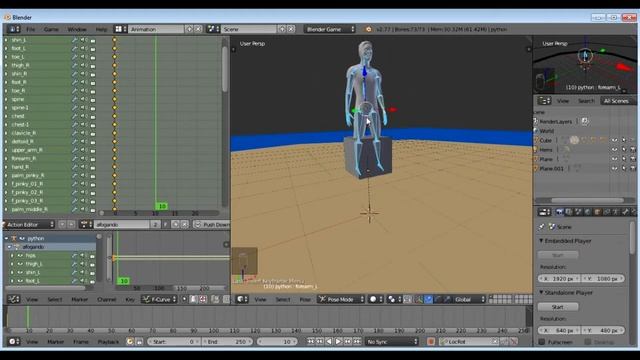This screenshot has height=360, width=640.
Task: Toggle lock on hips channel in graph editor
Action: click(x=92, y=256)
